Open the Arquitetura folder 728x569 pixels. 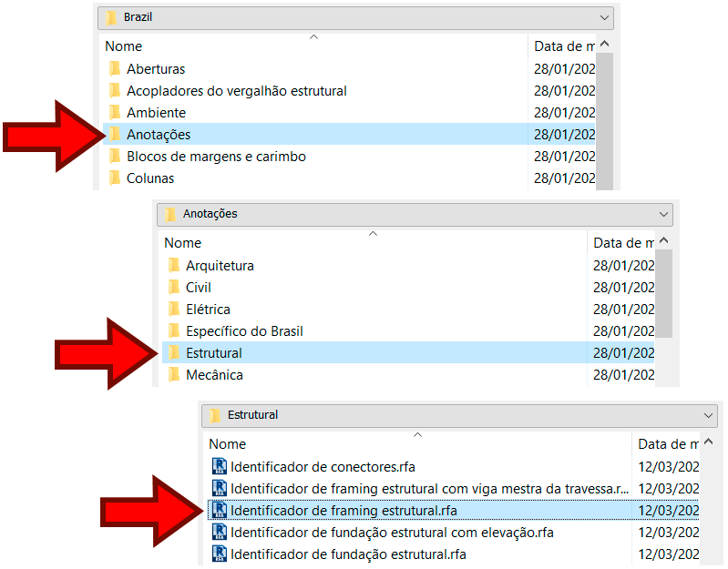click(x=220, y=266)
